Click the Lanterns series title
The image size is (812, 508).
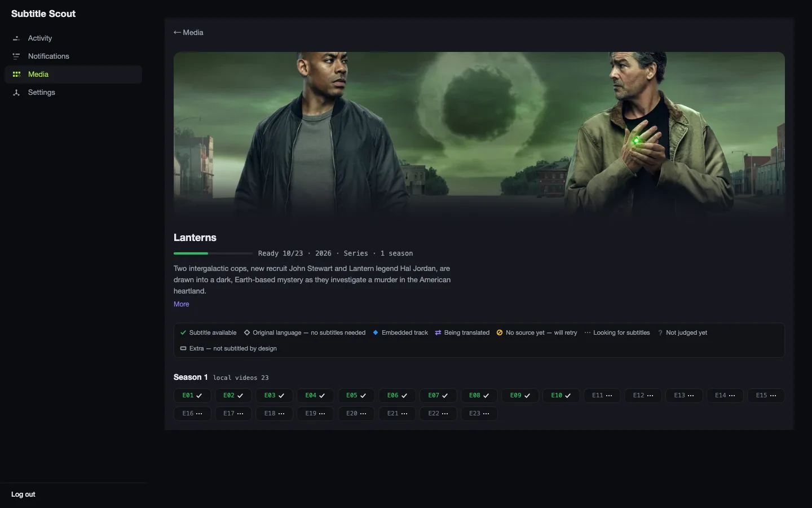(195, 238)
